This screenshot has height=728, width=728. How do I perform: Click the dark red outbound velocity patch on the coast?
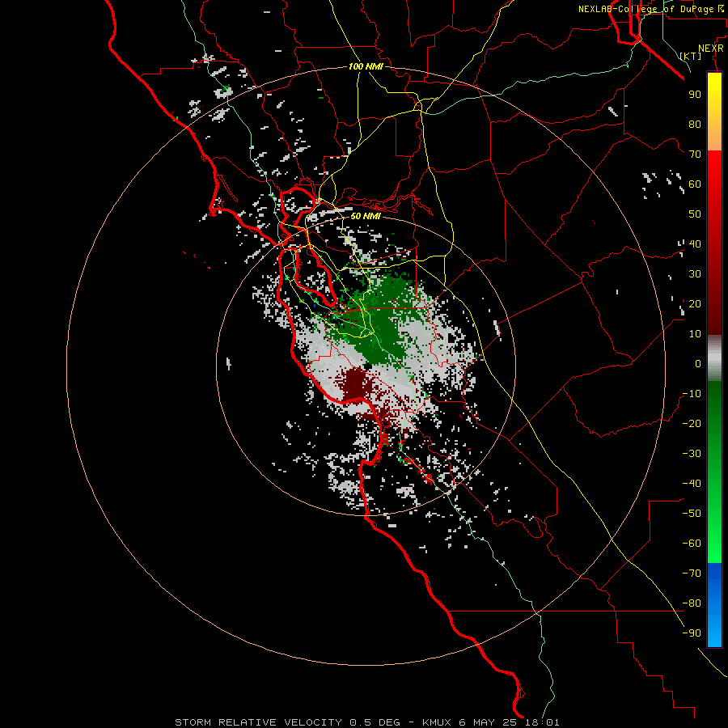357,384
